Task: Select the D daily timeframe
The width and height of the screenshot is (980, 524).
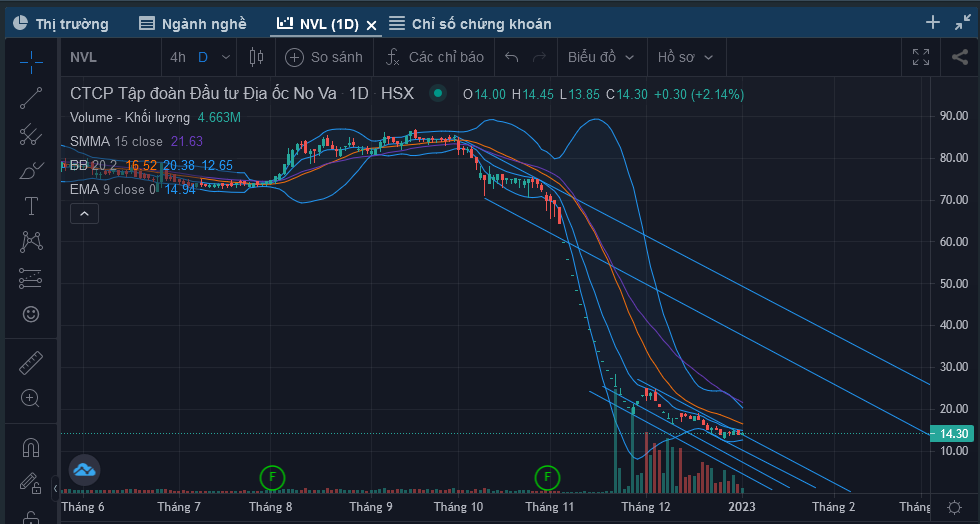Action: click(202, 58)
